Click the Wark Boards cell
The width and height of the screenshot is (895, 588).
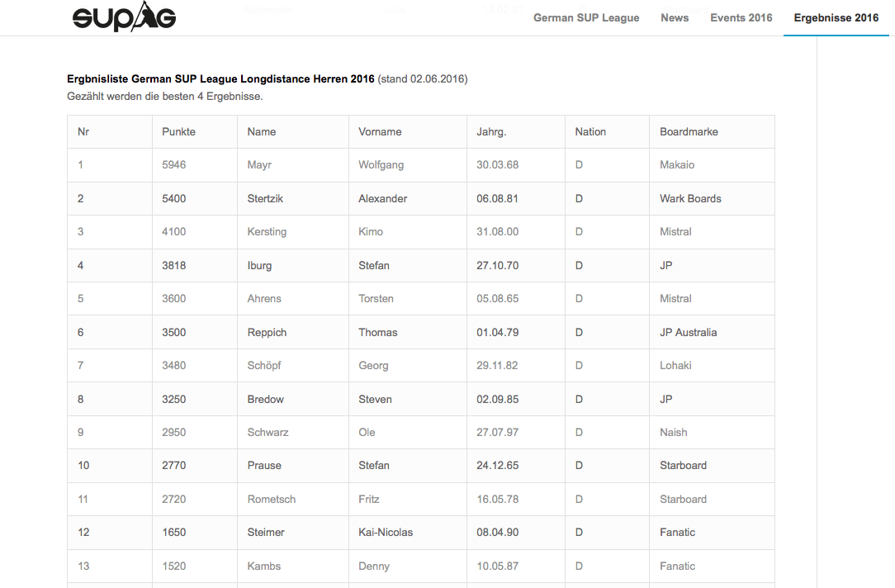(x=690, y=198)
